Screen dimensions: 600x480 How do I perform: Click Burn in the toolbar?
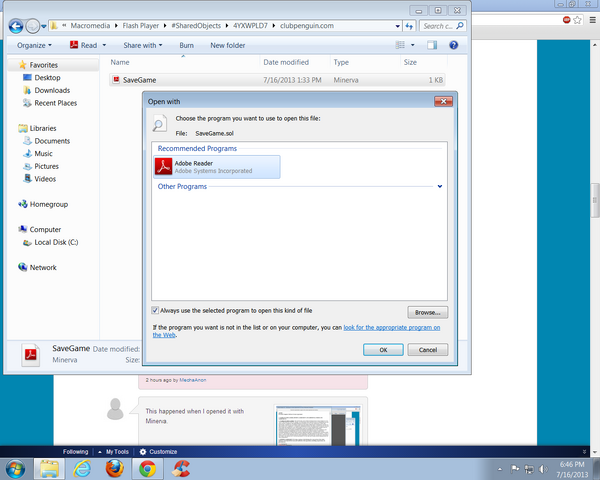(186, 45)
